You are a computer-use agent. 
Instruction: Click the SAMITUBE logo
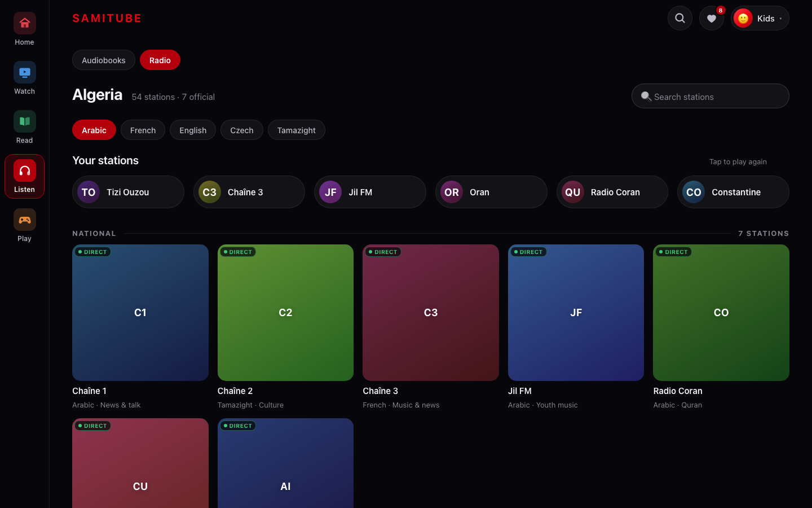pos(107,18)
